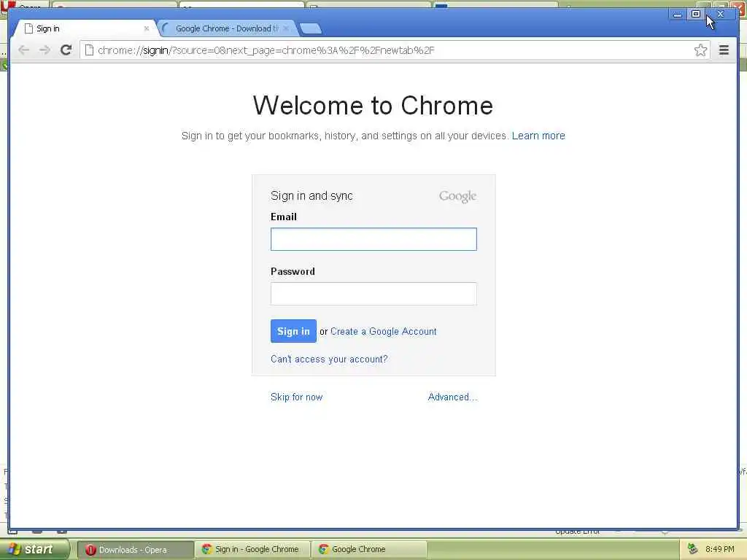This screenshot has height=560, width=747.
Task: Focus the Email input field
Action: point(373,239)
